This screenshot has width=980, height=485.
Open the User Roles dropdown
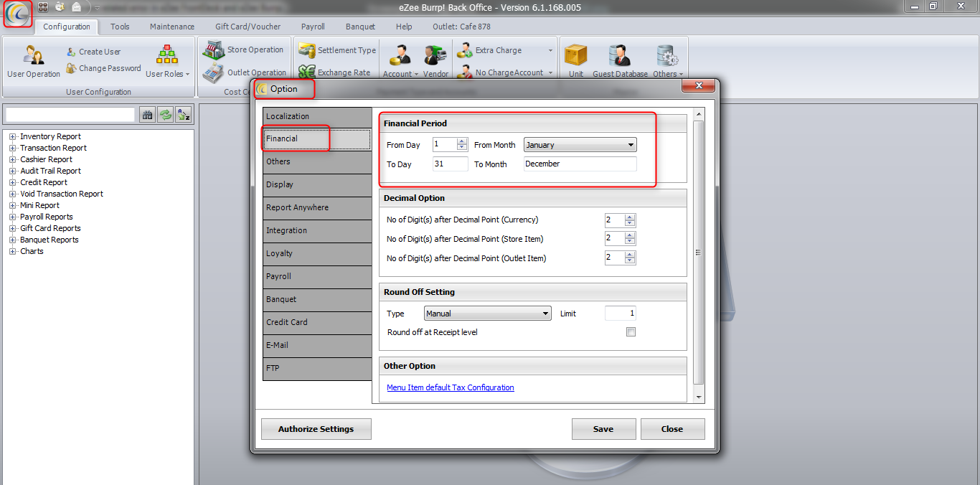(x=167, y=62)
